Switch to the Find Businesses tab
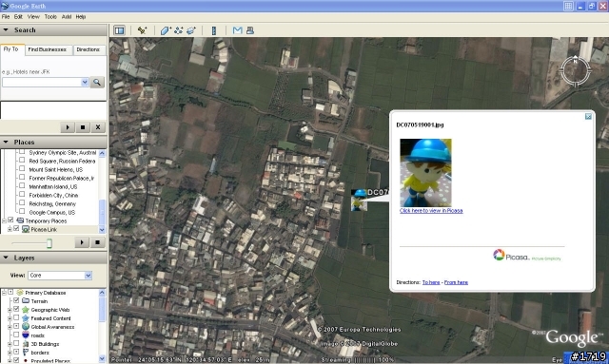This screenshot has height=364, width=609. coord(48,49)
